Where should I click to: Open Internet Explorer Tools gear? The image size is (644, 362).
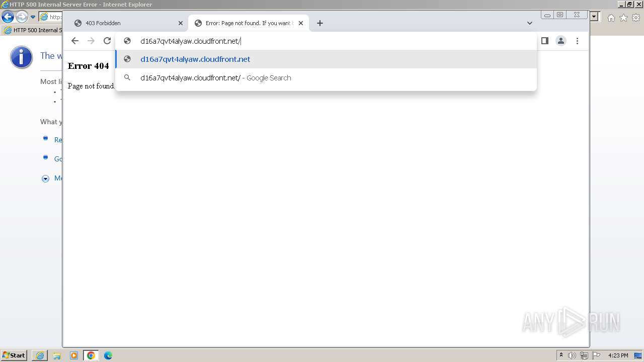click(x=636, y=18)
